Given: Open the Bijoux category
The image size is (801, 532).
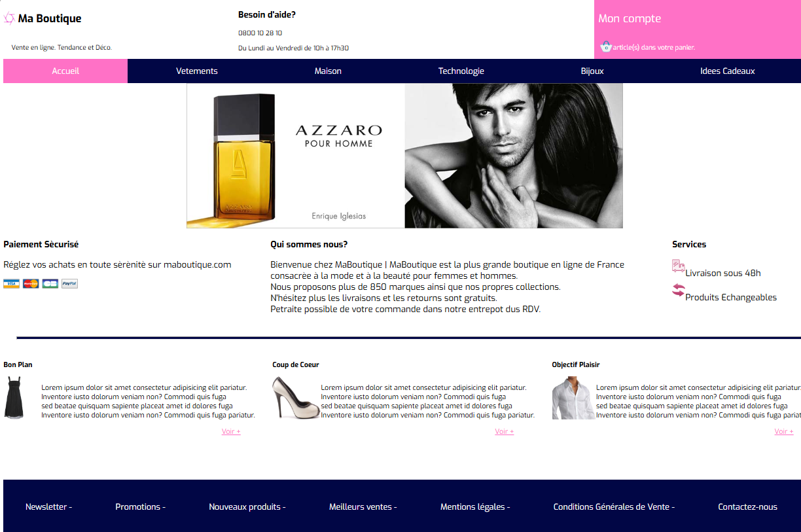Looking at the screenshot, I should point(592,71).
